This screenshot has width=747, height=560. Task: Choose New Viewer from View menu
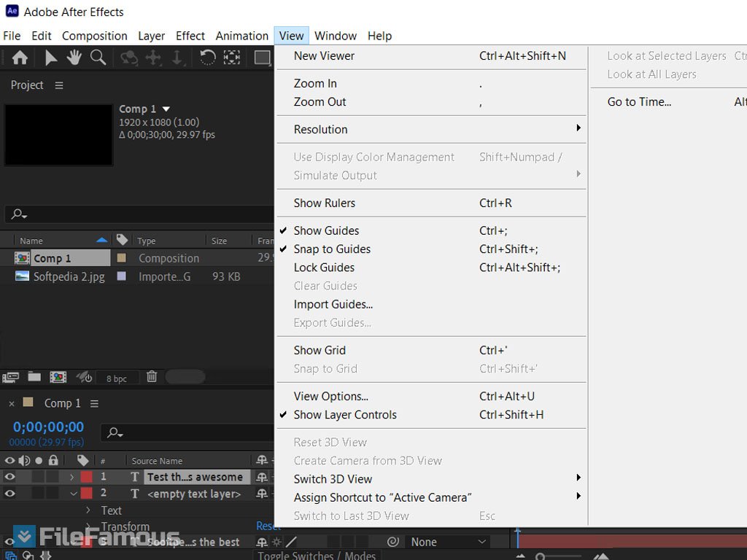pyautogui.click(x=431, y=56)
